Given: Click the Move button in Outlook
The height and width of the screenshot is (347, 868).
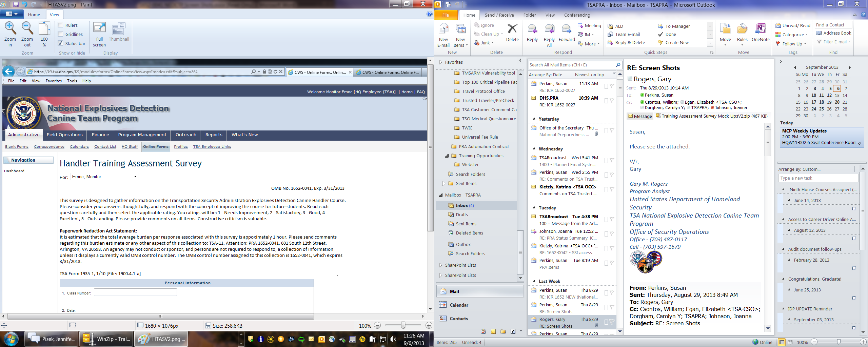Looking at the screenshot, I should click(x=725, y=35).
